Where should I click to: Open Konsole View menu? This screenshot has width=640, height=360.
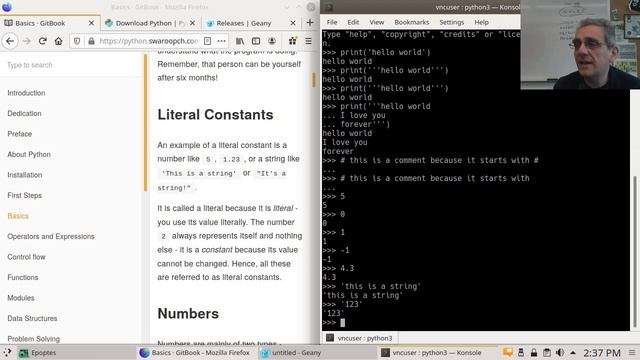click(376, 22)
